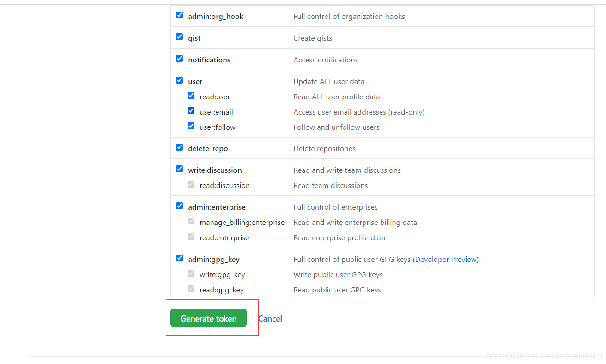Toggle the user:follow checkbox
606x364 pixels.
point(191,126)
